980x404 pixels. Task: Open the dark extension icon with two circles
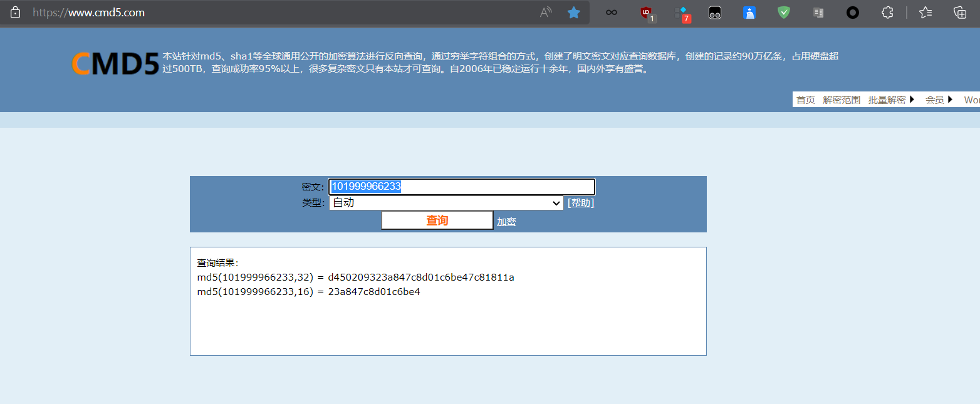click(715, 13)
